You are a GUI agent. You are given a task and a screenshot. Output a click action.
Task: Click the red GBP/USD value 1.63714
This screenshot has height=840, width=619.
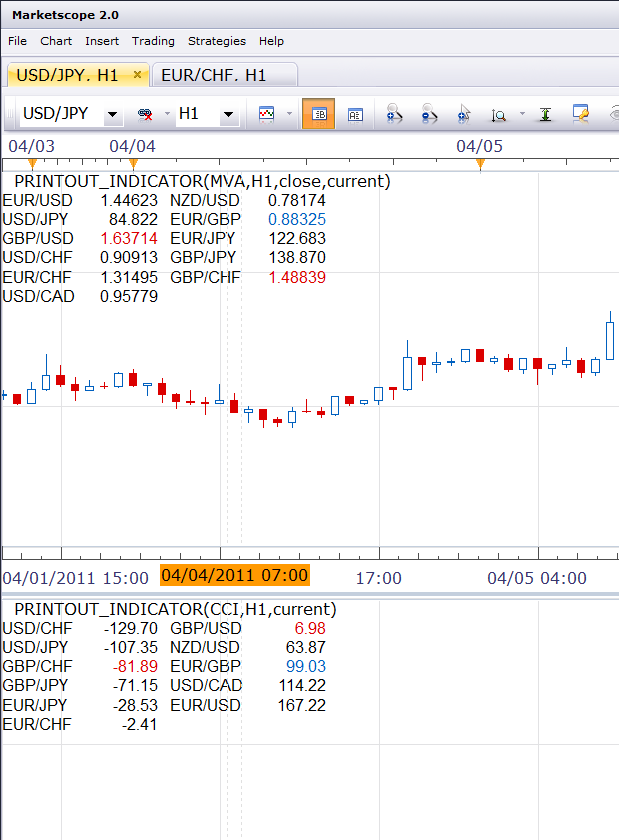[129, 238]
